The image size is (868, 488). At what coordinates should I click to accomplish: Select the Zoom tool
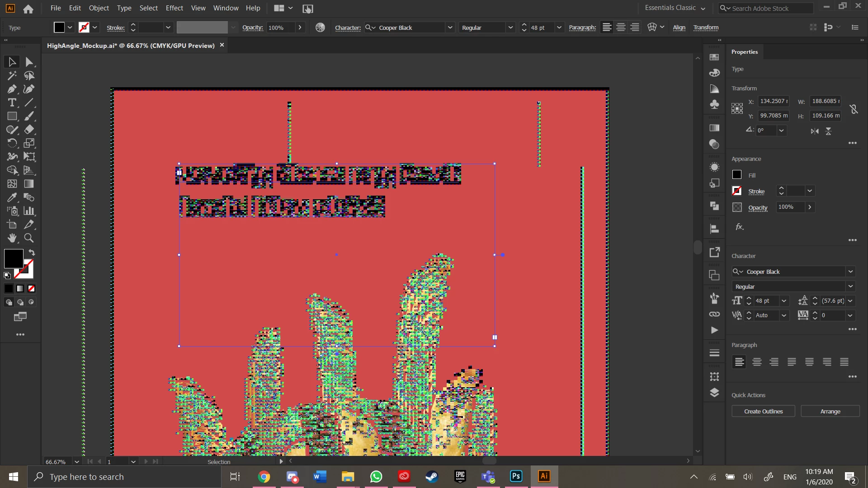(x=29, y=238)
